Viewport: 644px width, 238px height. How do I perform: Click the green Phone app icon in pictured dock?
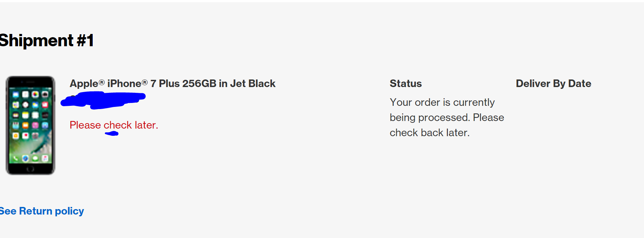click(16, 158)
